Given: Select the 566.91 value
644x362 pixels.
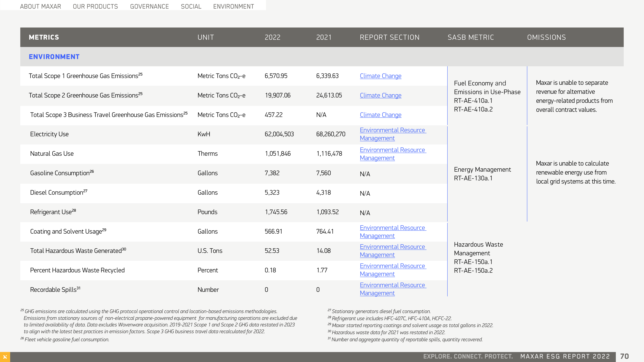Looking at the screenshot, I should pyautogui.click(x=274, y=232).
